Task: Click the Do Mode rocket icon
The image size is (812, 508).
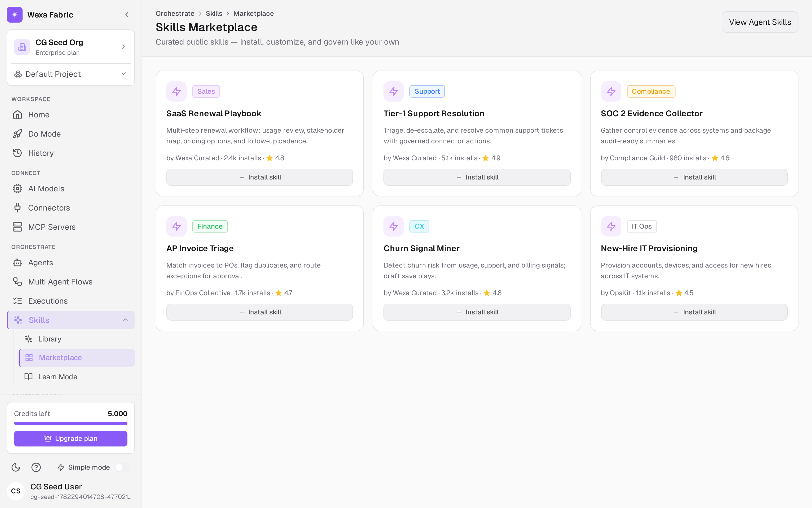Action: (x=17, y=134)
